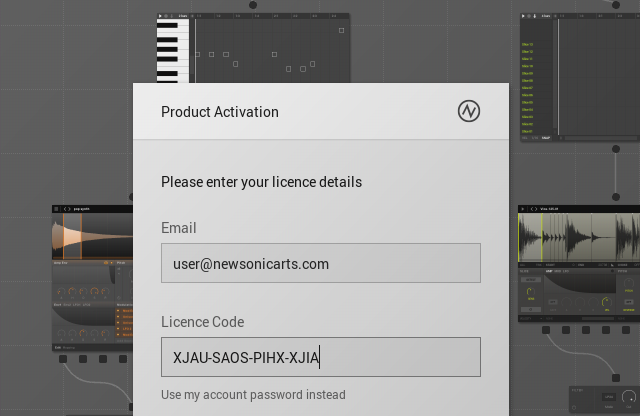Toggle the OFF button under Pitch knob
The height and width of the screenshot is (416, 640).
pyautogui.click(x=629, y=302)
